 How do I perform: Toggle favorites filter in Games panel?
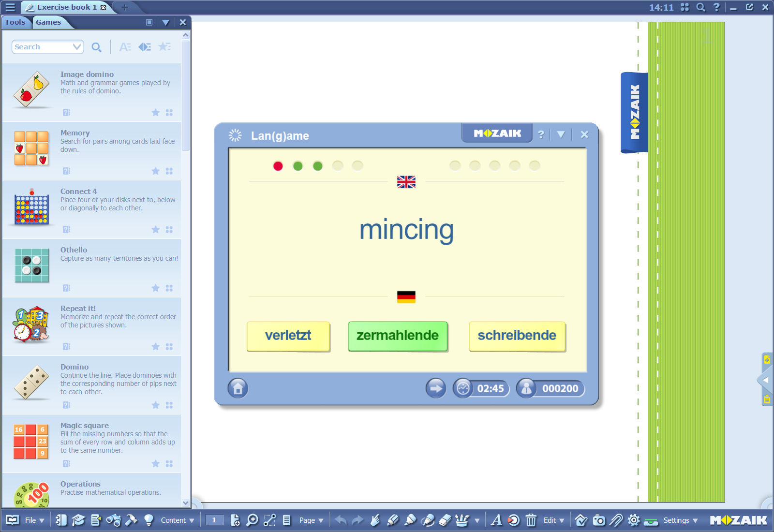click(164, 47)
